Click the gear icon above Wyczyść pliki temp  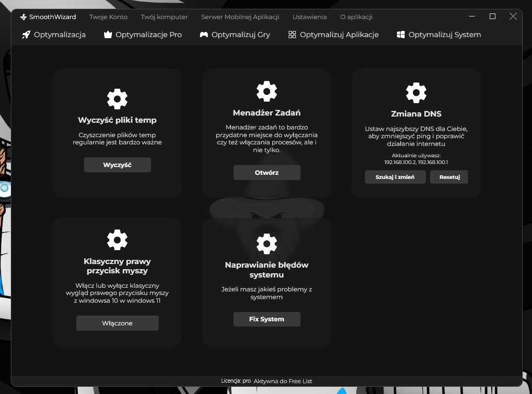pos(118,99)
